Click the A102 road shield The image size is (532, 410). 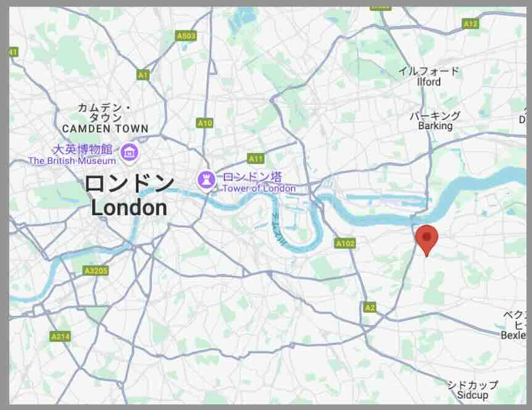pos(346,243)
